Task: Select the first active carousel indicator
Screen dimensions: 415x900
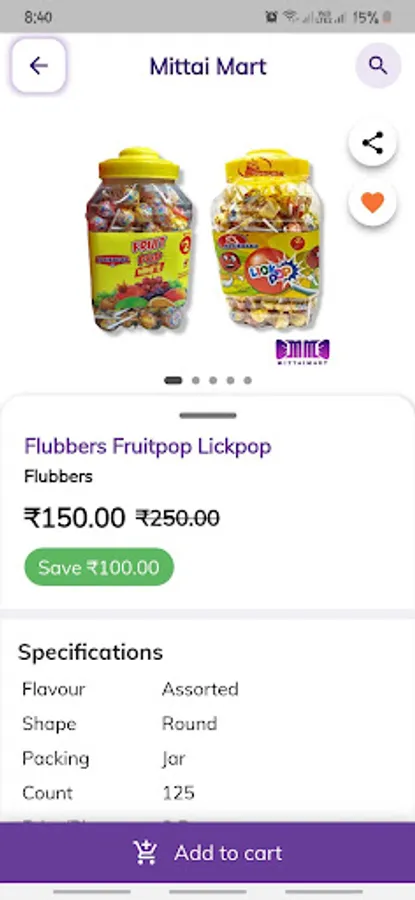Action: tap(173, 380)
